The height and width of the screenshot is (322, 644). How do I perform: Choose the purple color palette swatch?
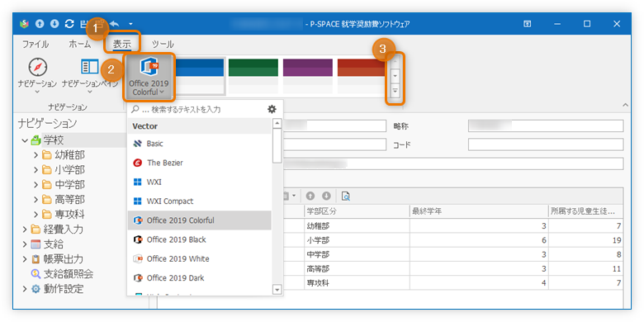pos(308,76)
